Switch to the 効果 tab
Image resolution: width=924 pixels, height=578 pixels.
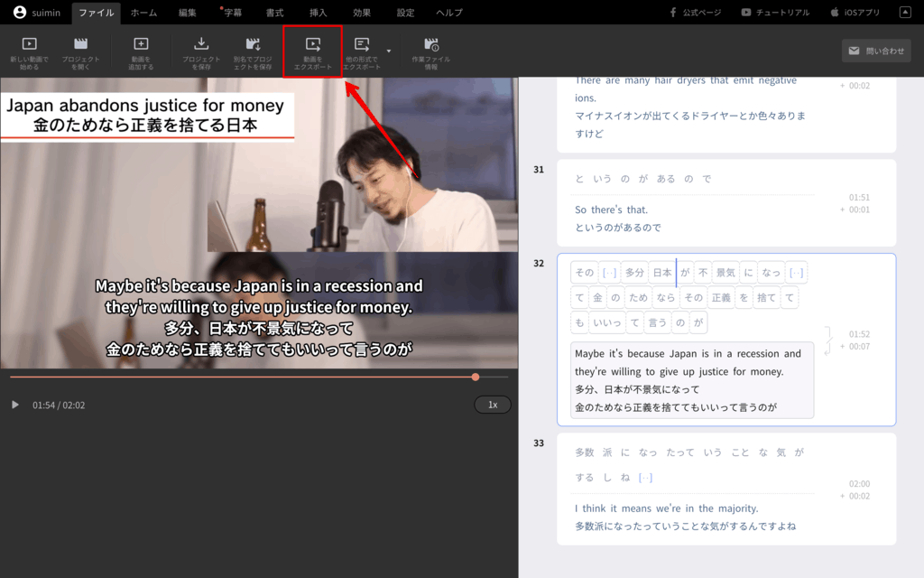click(362, 13)
